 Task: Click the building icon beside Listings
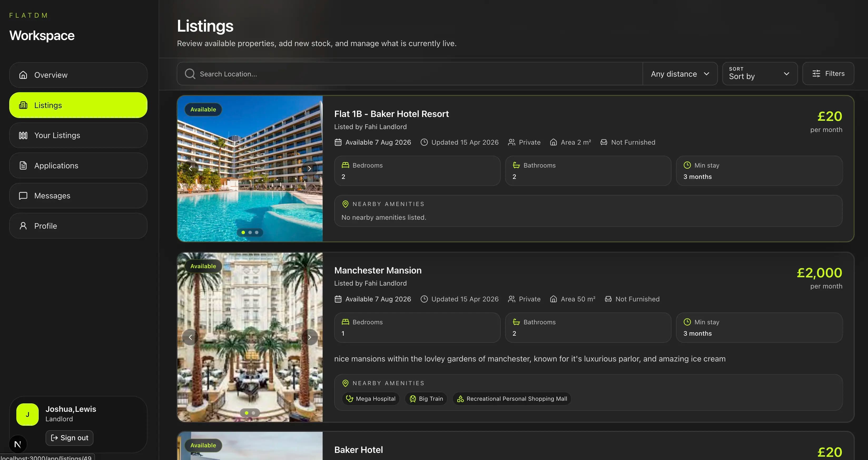23,105
